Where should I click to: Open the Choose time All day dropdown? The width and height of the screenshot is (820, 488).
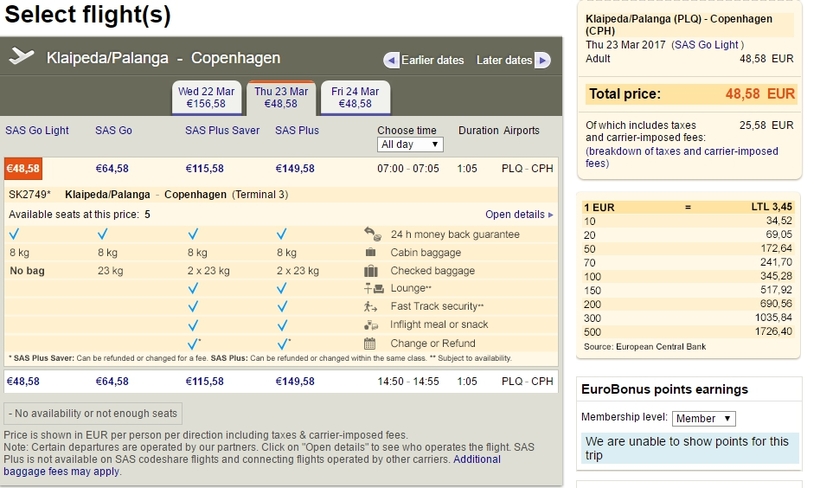pos(410,145)
